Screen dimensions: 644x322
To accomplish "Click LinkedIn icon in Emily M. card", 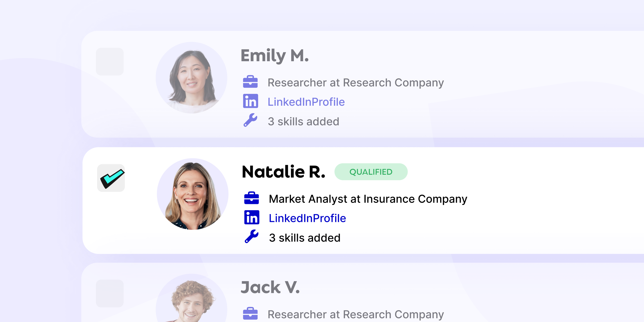I will pyautogui.click(x=250, y=101).
